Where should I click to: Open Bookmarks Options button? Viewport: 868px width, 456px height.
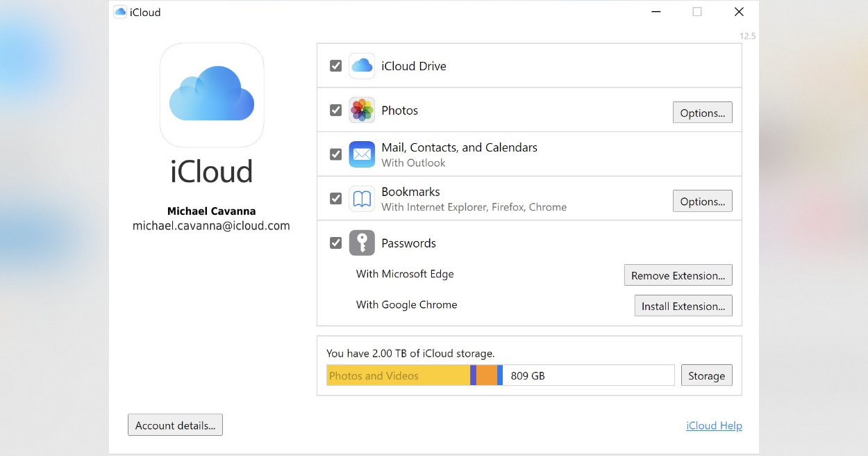pos(702,201)
